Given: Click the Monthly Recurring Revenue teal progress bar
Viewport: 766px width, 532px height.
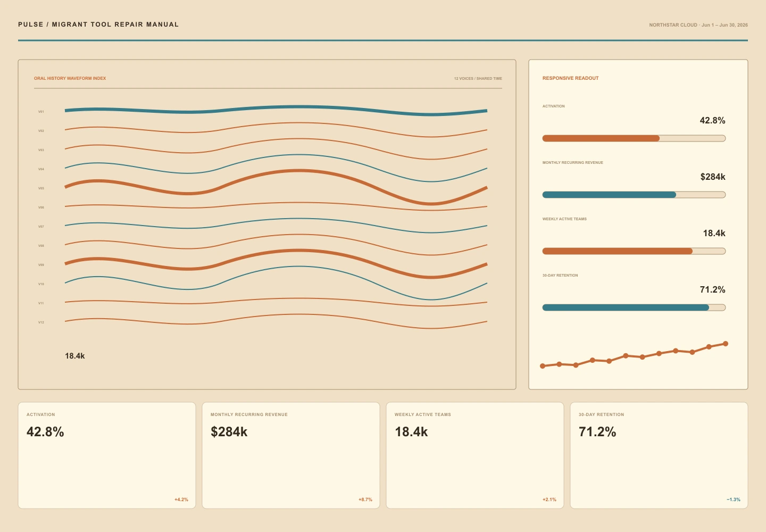Looking at the screenshot, I should [634, 195].
